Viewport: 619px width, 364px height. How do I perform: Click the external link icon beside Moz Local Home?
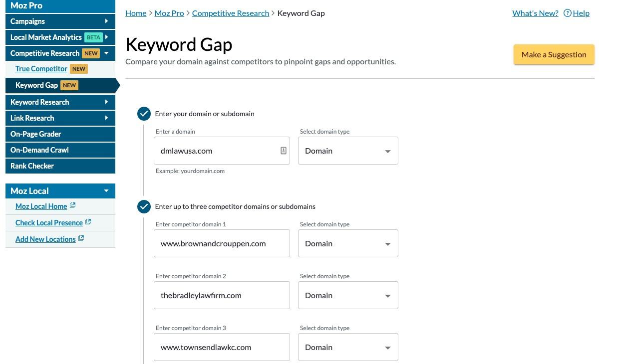pyautogui.click(x=72, y=205)
